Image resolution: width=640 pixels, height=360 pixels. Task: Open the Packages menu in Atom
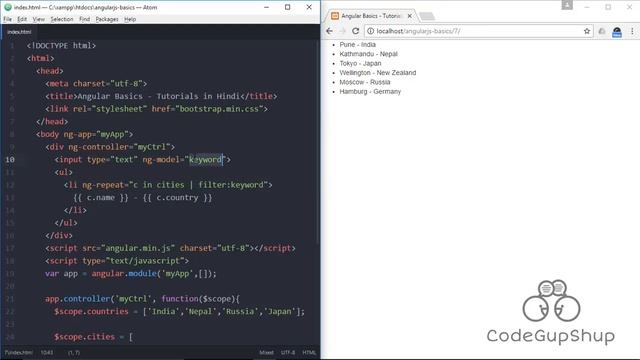[x=107, y=19]
